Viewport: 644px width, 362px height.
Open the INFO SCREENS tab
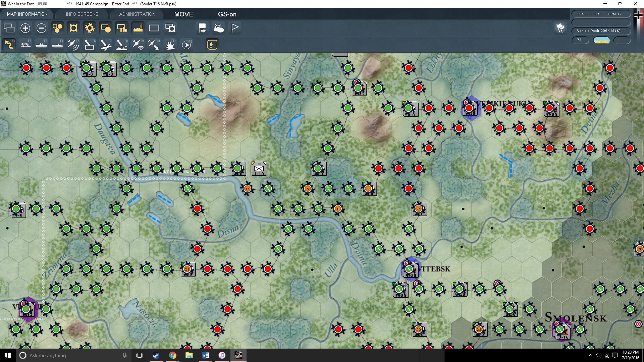[x=82, y=14]
